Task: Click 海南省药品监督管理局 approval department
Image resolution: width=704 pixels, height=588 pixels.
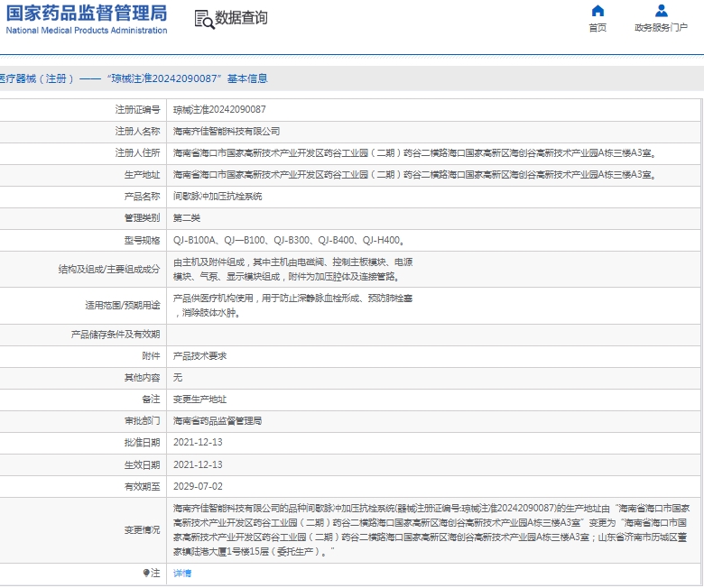Action: 218,421
